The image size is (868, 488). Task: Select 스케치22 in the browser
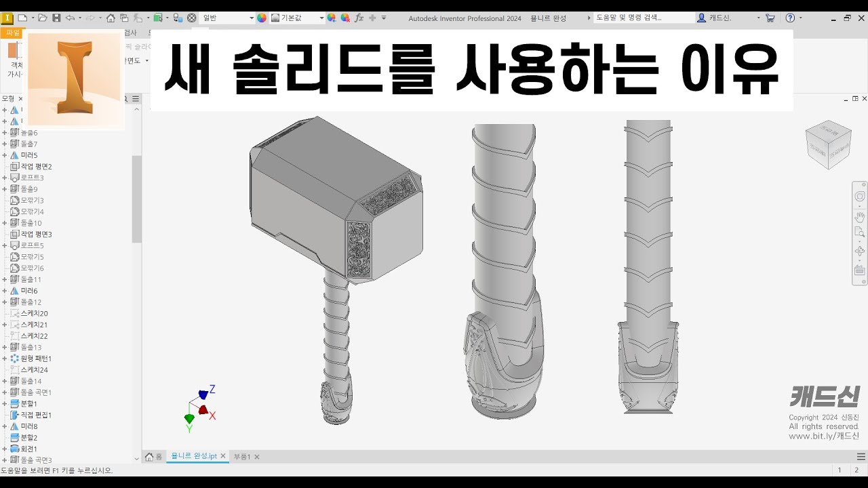(34, 336)
